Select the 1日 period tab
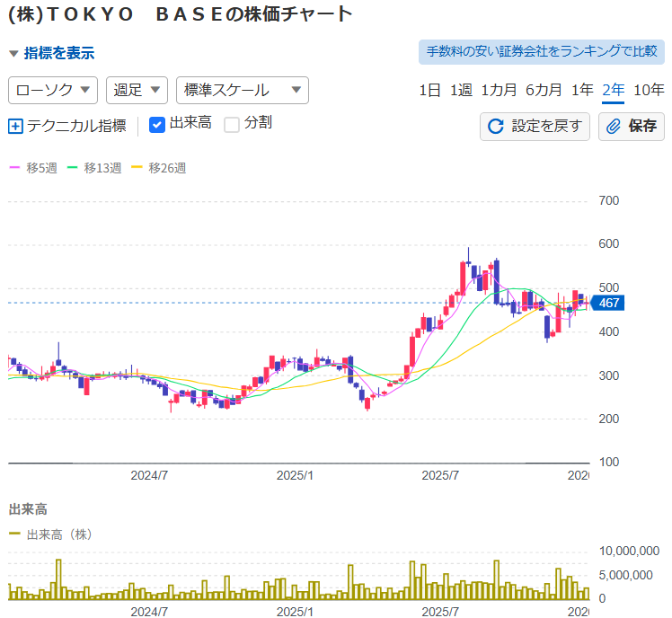 pos(429,90)
